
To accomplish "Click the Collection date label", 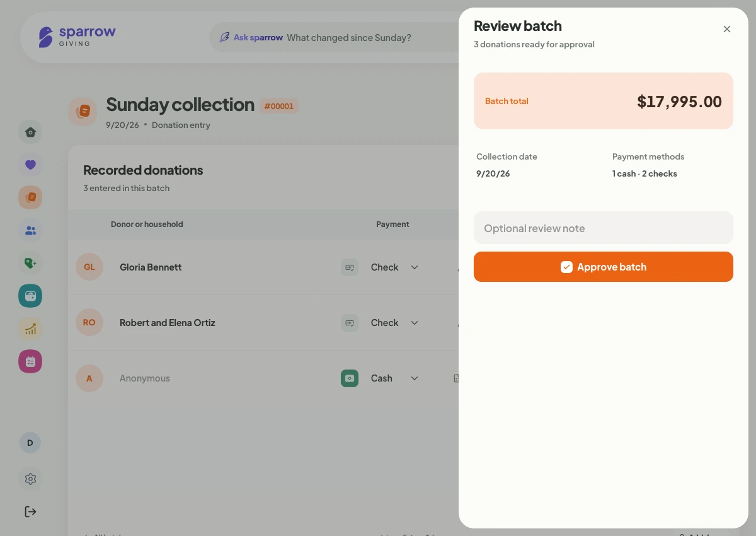I will (507, 156).
